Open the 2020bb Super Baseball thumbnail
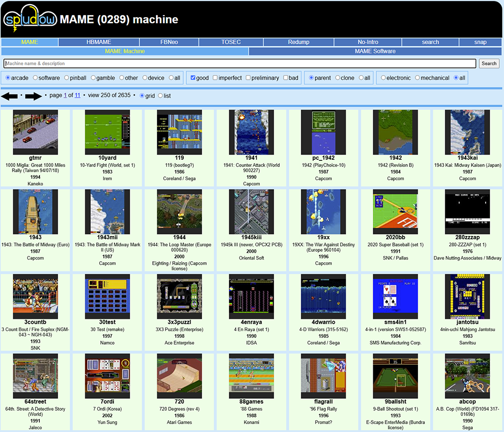Screen dimensions: 504x432 pyautogui.click(x=395, y=212)
